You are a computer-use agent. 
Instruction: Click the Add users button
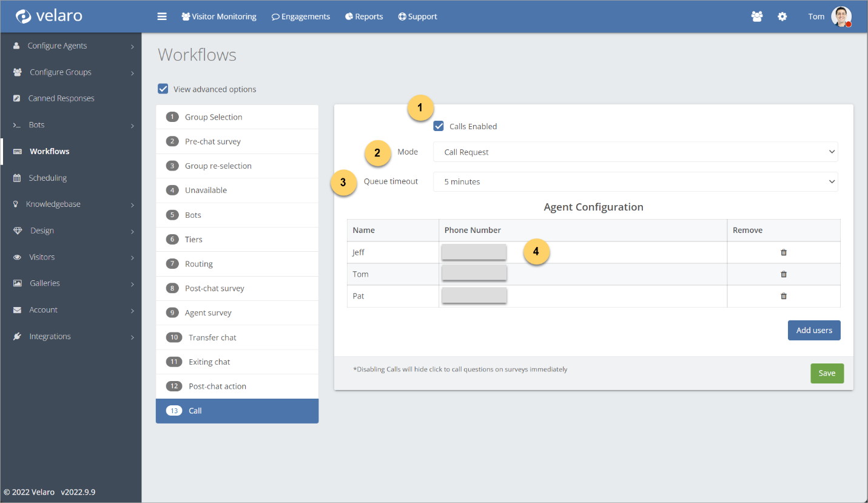pos(813,330)
